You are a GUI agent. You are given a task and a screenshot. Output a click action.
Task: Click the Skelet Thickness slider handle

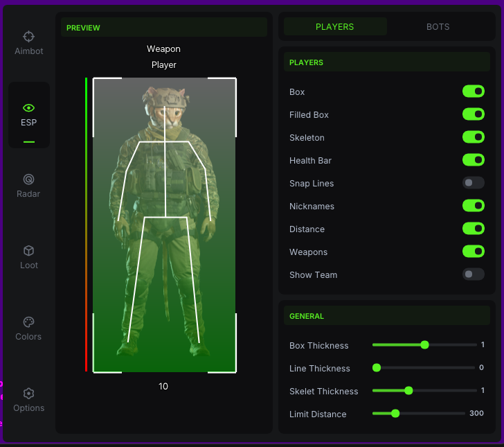pos(408,391)
